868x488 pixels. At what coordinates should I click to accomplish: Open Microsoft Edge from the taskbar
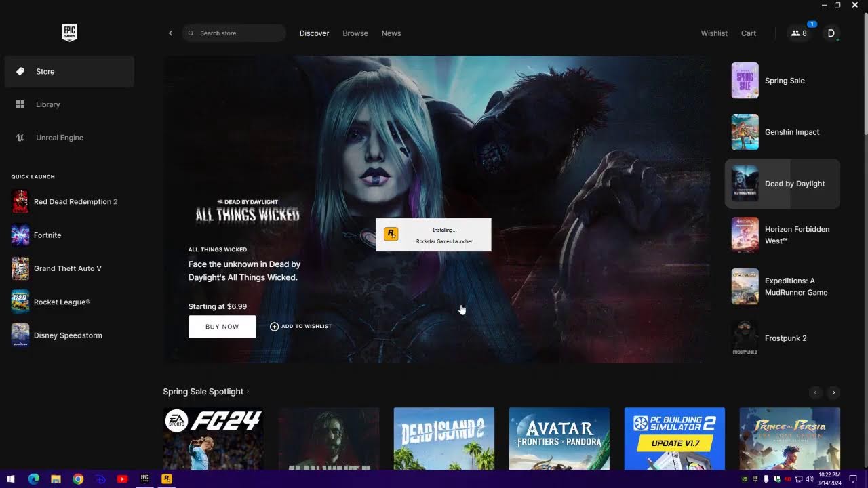[x=34, y=479]
